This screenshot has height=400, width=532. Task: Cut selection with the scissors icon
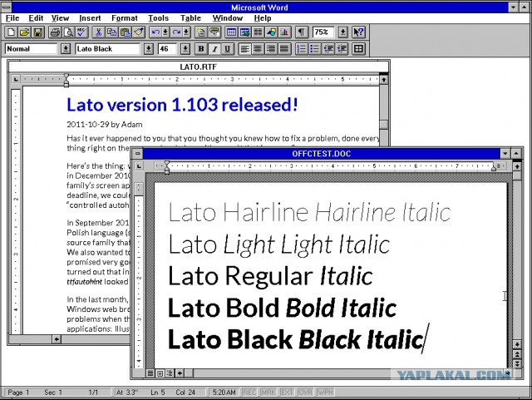tap(98, 32)
